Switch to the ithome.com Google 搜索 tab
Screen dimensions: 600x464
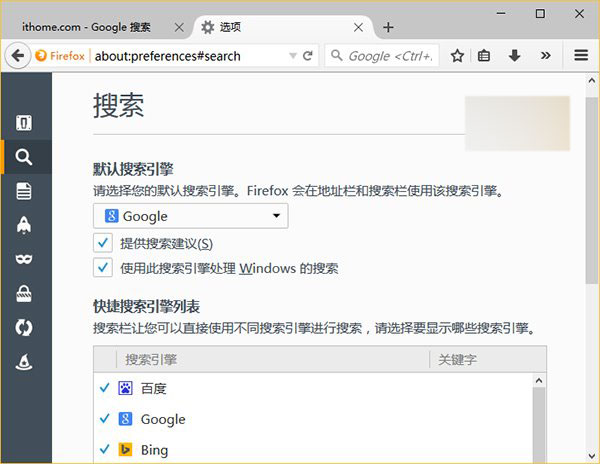pos(86,27)
